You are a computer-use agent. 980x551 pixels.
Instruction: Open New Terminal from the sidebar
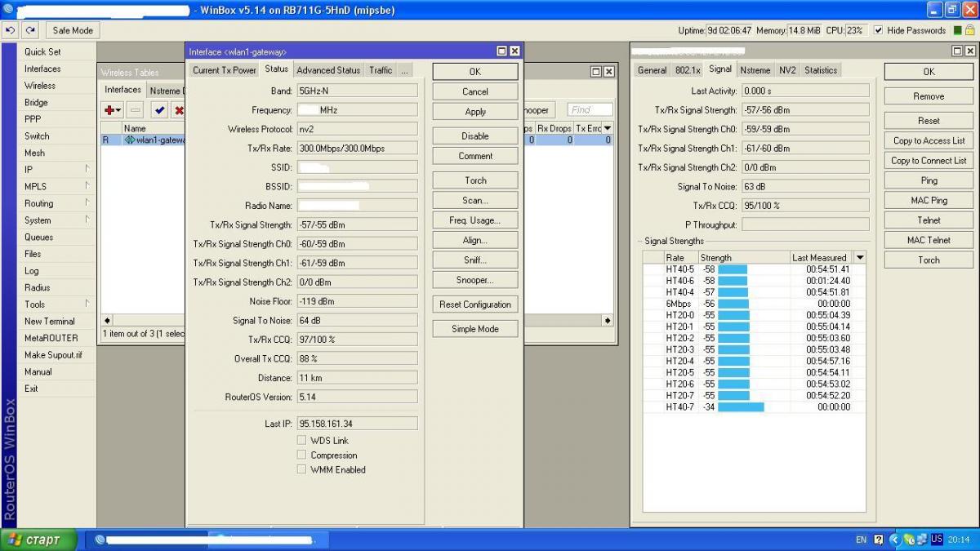click(x=49, y=321)
